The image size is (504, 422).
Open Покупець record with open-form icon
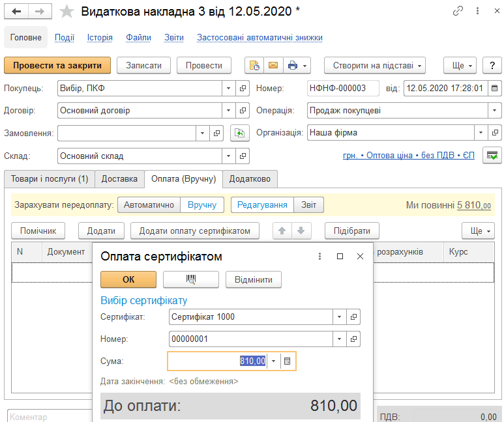[243, 88]
